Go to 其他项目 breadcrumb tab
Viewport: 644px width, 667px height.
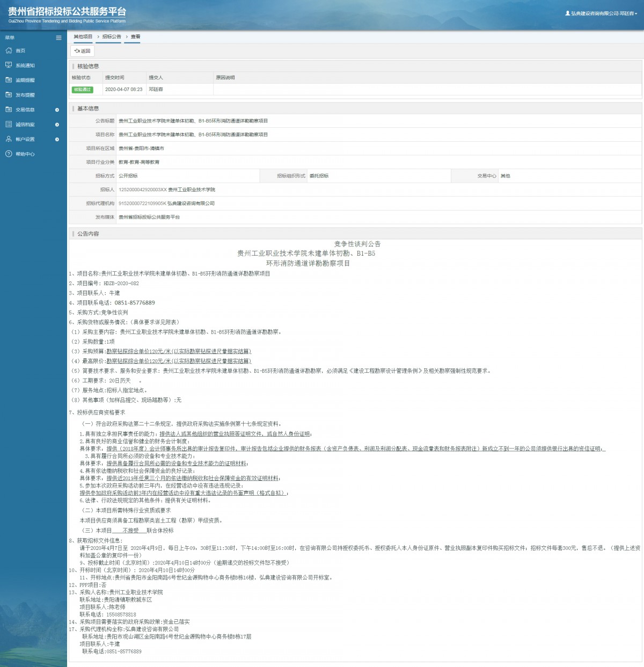coord(83,37)
